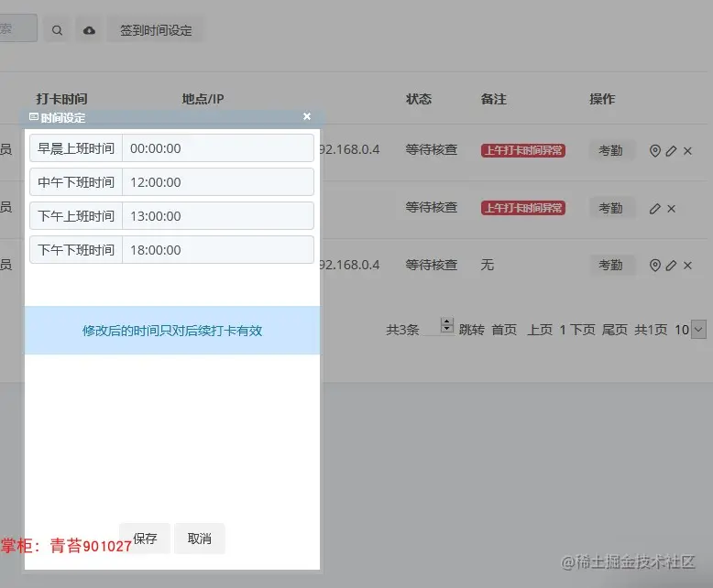Edit the 下午下班时间 field showing 18:00:00
This screenshot has height=588, width=713.
point(218,250)
